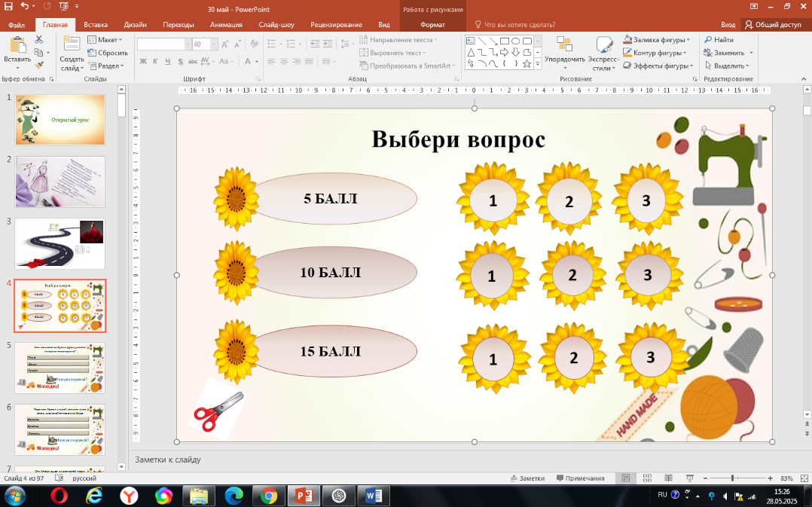Select the rectangle shape in shapes gallery
This screenshot has height=507, width=812.
tap(504, 41)
